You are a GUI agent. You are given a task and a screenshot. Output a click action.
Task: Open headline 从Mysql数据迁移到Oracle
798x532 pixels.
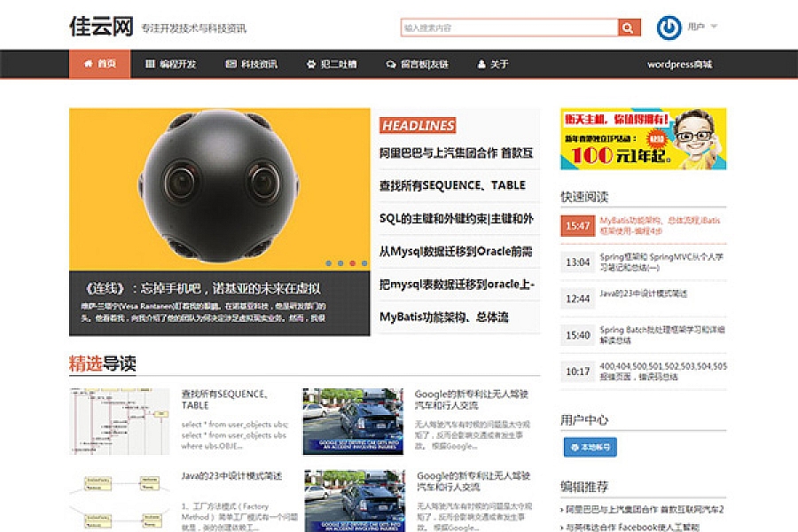456,251
